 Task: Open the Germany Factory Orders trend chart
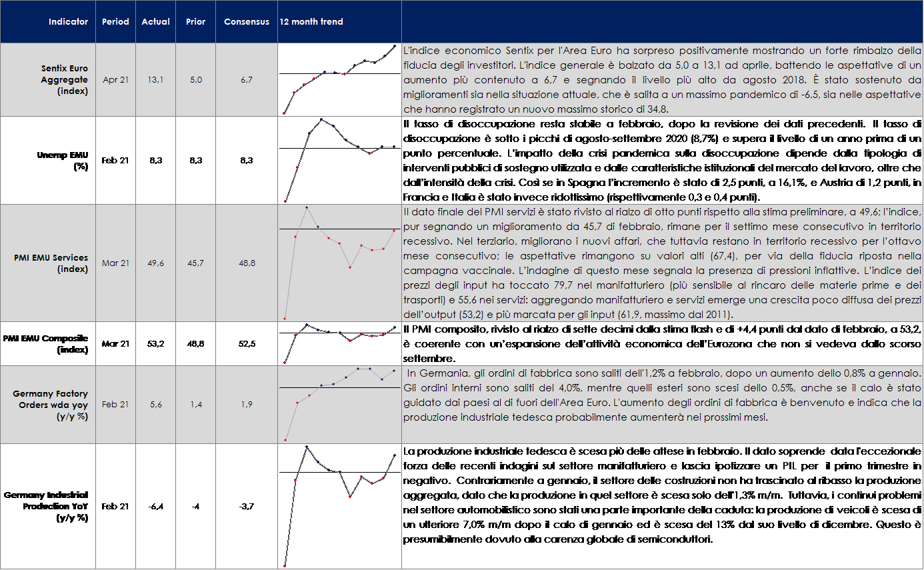coord(339,404)
